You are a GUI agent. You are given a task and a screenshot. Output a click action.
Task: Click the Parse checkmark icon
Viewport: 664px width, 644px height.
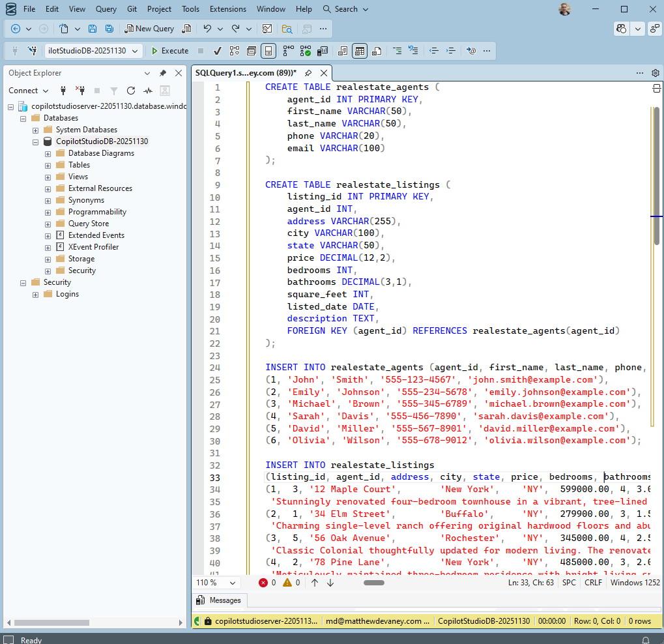[217, 51]
